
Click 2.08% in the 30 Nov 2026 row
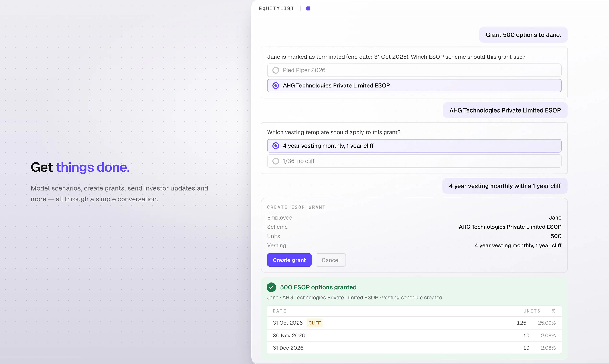(548, 336)
